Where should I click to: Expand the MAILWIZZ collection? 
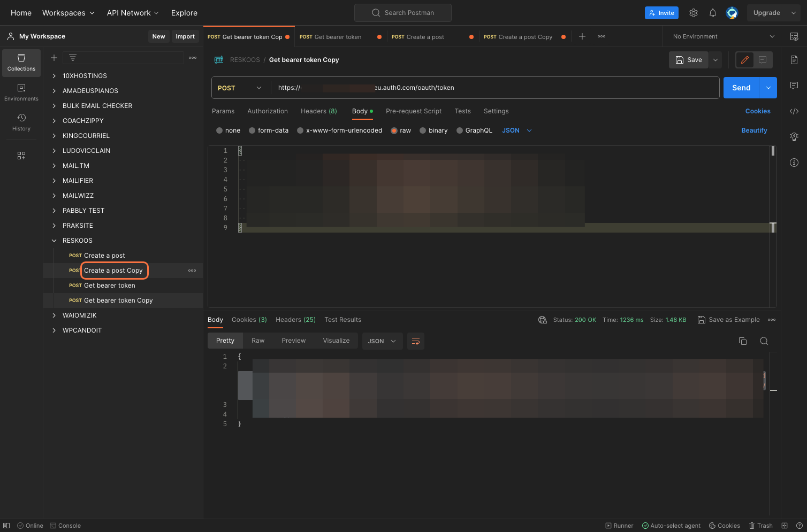pyautogui.click(x=54, y=196)
